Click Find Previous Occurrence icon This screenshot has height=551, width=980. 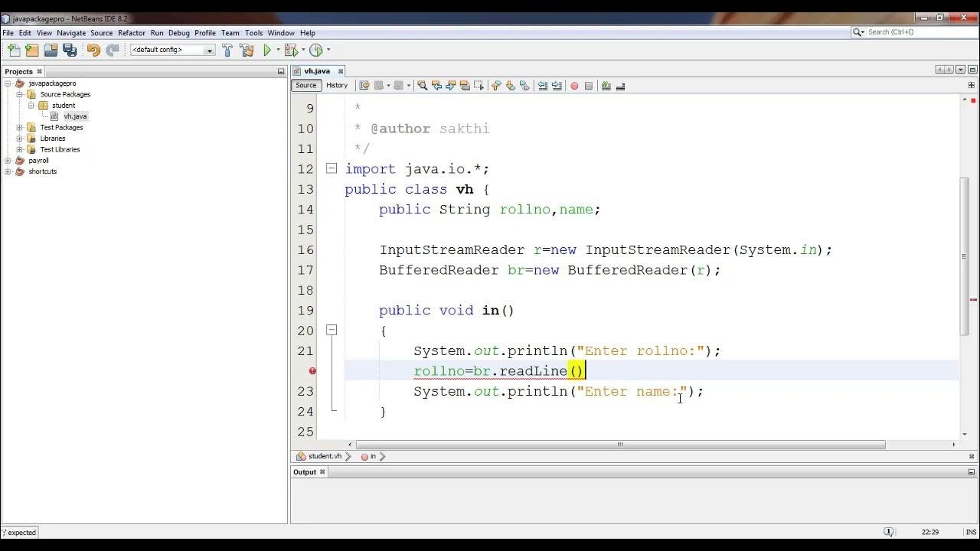pos(436,86)
